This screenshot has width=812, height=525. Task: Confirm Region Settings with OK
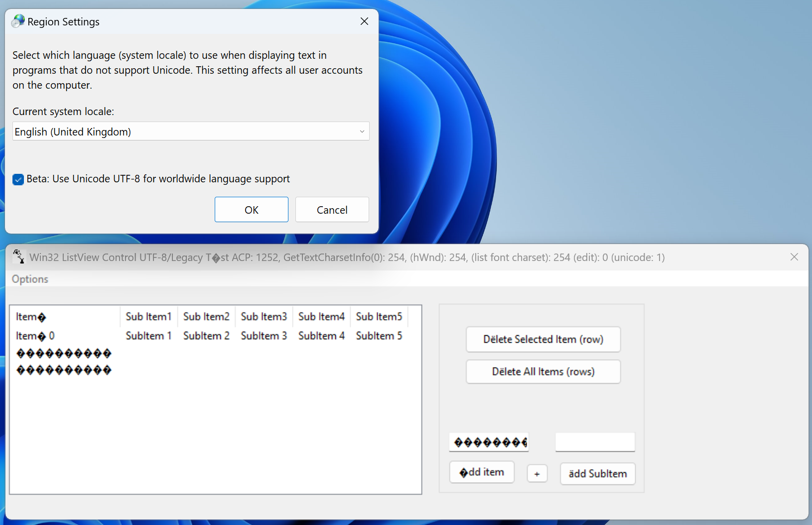(x=251, y=210)
